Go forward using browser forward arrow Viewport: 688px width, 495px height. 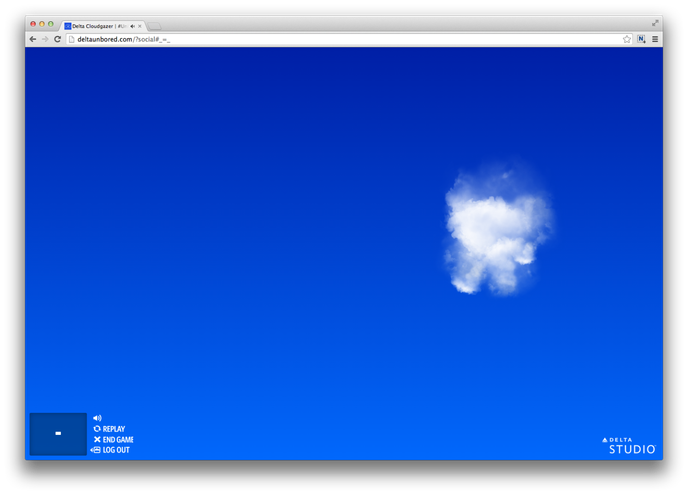pos(45,39)
